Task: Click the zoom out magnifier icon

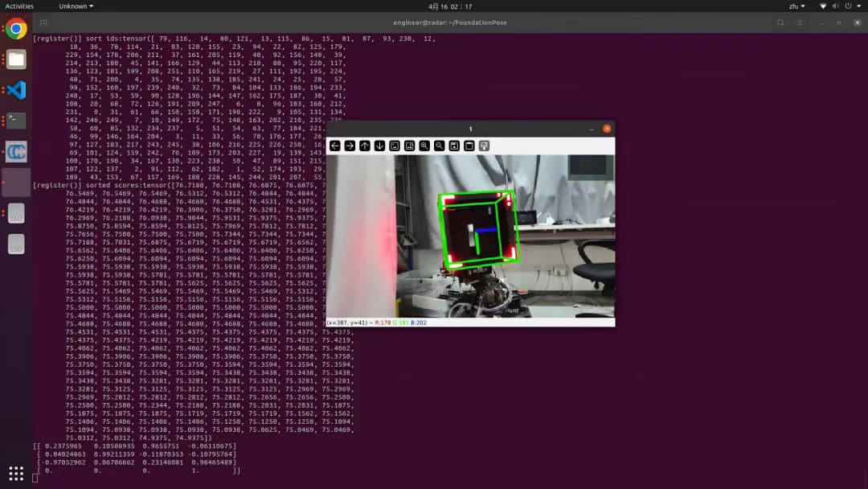Action: [x=440, y=146]
